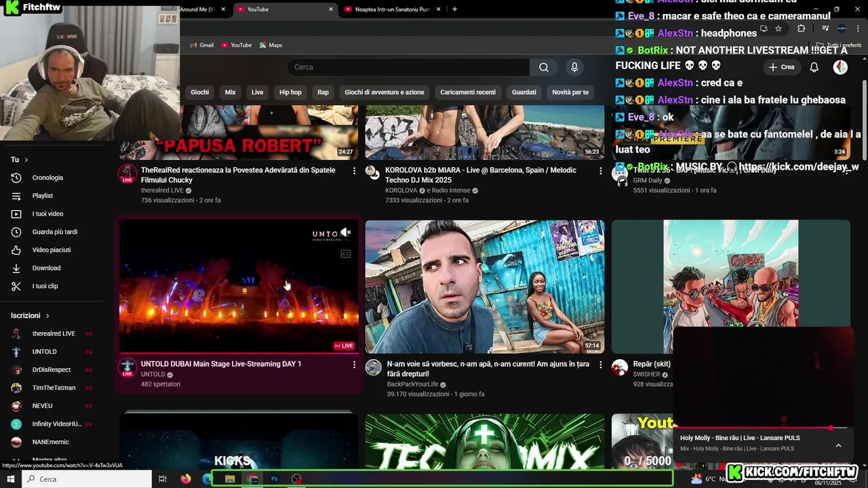Expand Holy Molly miniplayer with chevron

coord(838,445)
